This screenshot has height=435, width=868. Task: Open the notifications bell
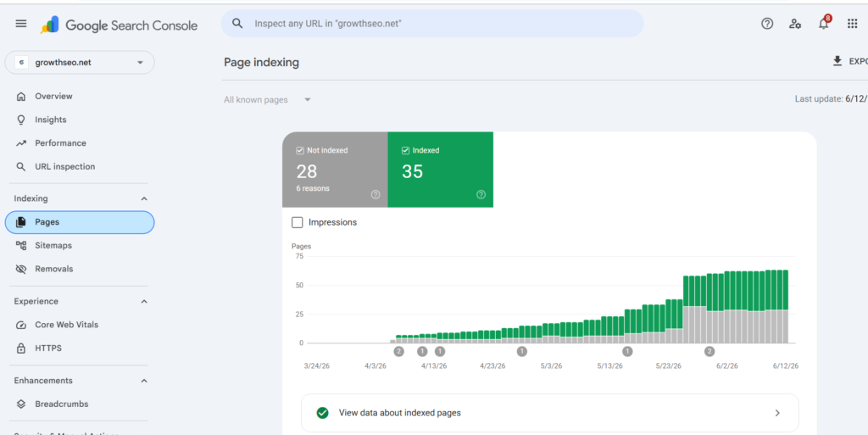(824, 23)
